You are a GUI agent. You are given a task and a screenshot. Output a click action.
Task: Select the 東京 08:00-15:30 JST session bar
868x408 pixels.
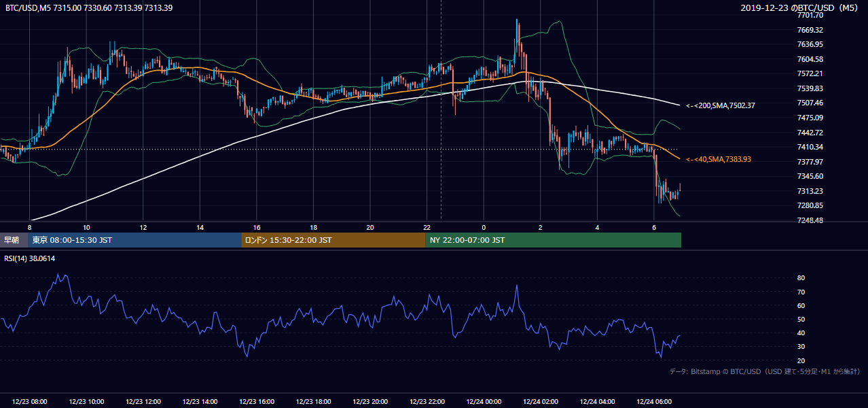(134, 240)
